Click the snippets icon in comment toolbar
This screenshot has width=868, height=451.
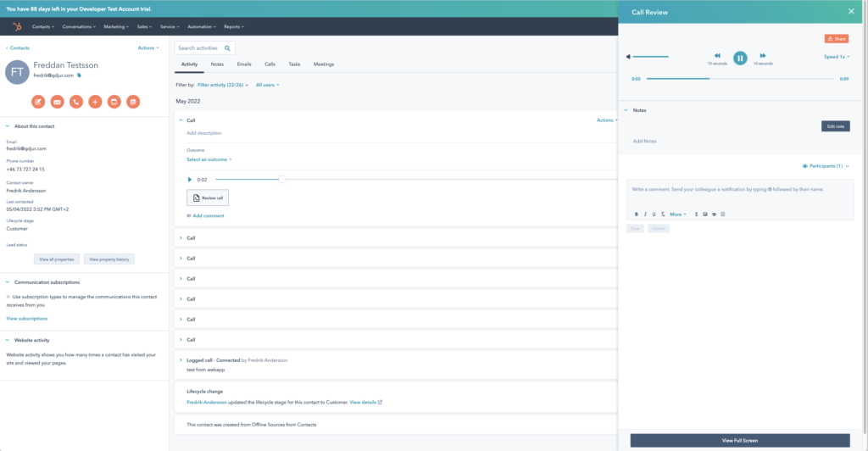[x=714, y=214]
